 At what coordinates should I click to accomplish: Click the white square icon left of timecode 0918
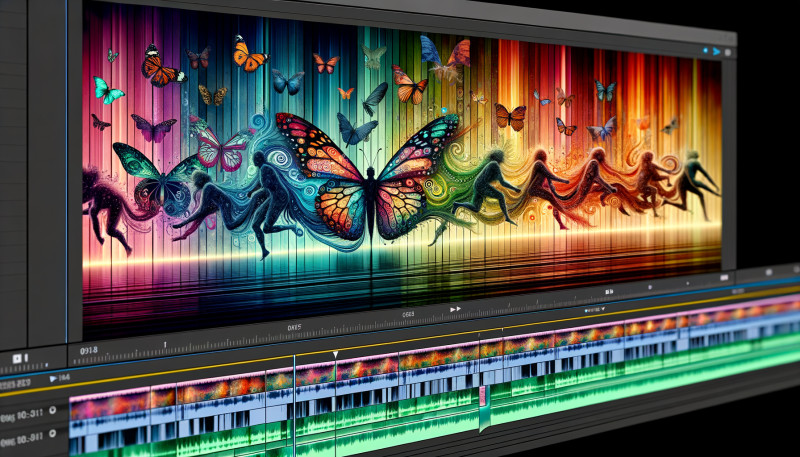pos(16,356)
